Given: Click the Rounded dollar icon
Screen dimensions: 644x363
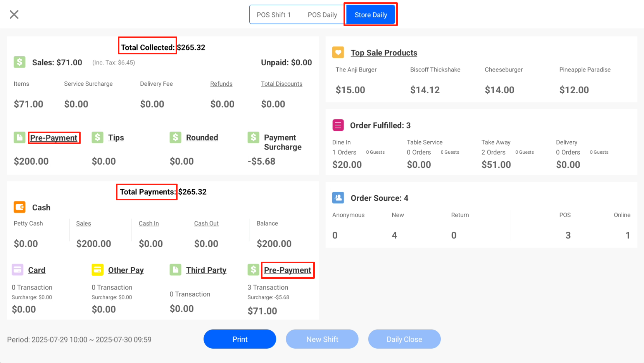Looking at the screenshot, I should (176, 137).
